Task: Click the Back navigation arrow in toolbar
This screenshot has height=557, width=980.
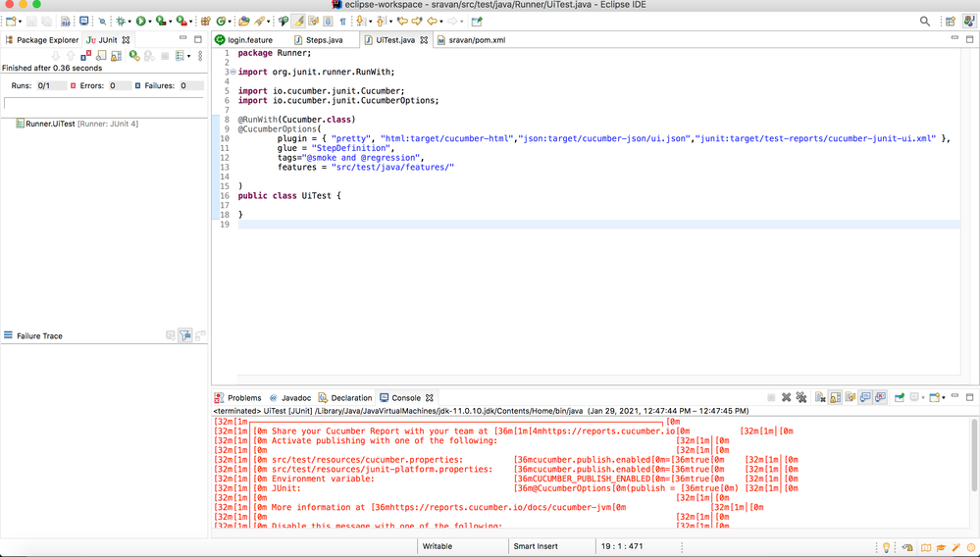Action: (x=431, y=21)
